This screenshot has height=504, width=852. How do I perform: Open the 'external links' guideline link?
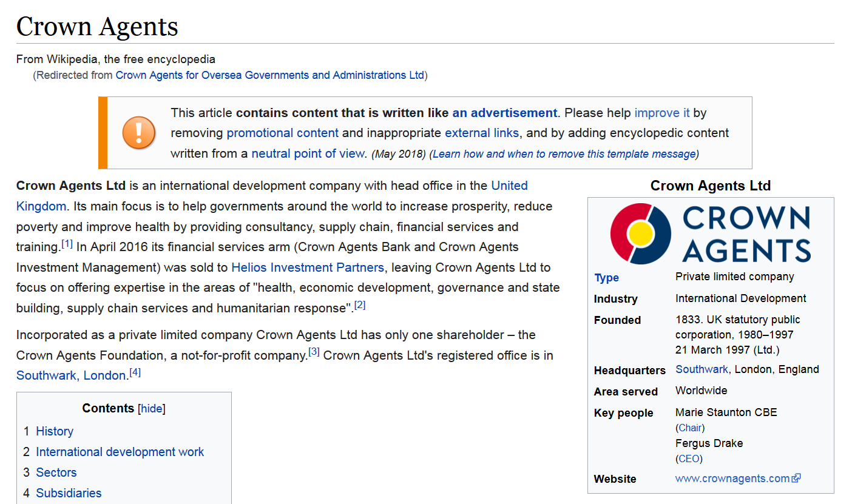(x=482, y=133)
